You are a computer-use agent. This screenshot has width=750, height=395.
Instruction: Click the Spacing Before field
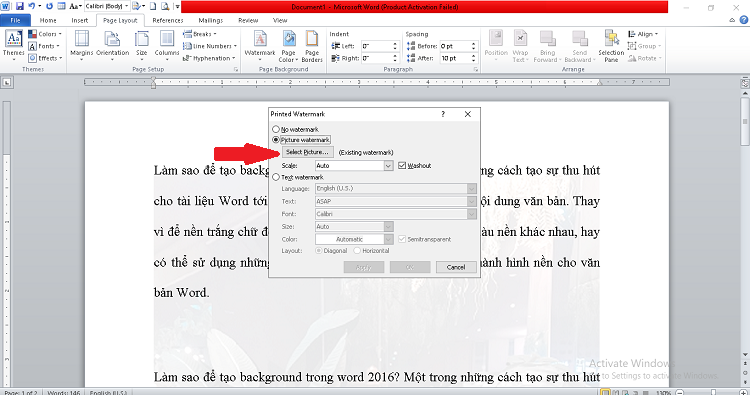click(458, 46)
